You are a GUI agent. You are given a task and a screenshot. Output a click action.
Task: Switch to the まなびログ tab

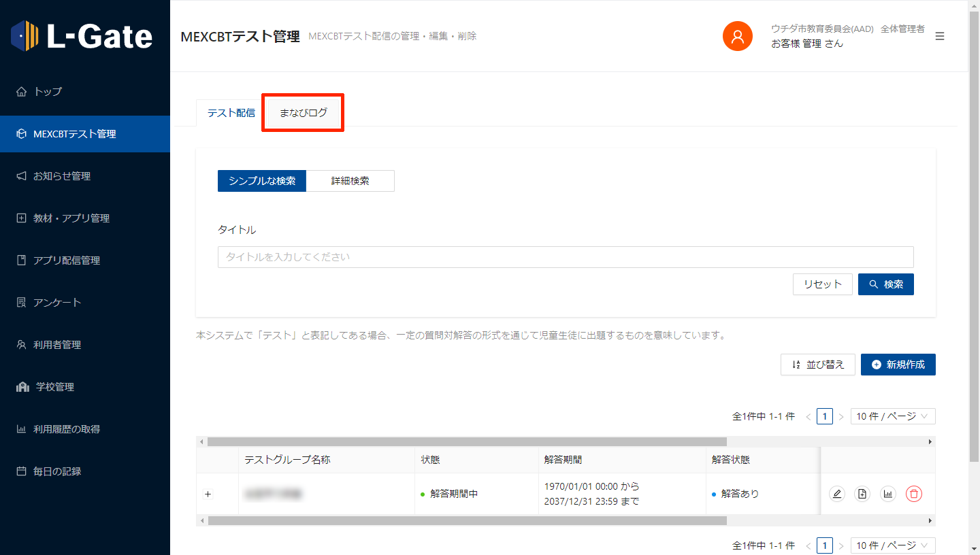coord(303,113)
